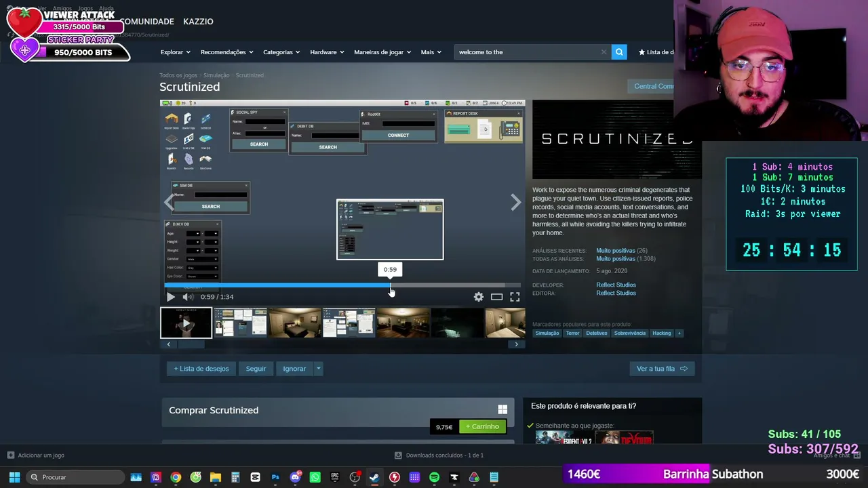Open the Scrutinized breadcrumb link
The height and width of the screenshot is (488, 868).
[x=250, y=75]
